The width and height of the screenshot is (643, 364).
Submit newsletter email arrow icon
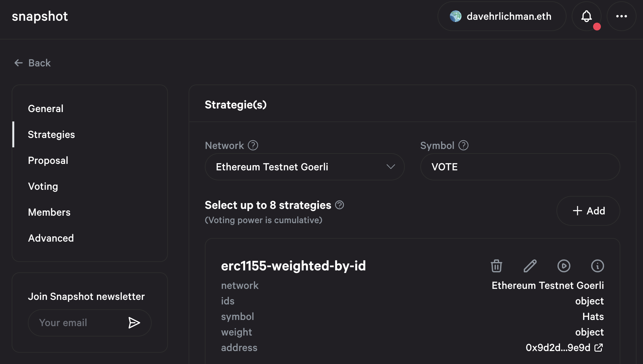[x=134, y=323]
